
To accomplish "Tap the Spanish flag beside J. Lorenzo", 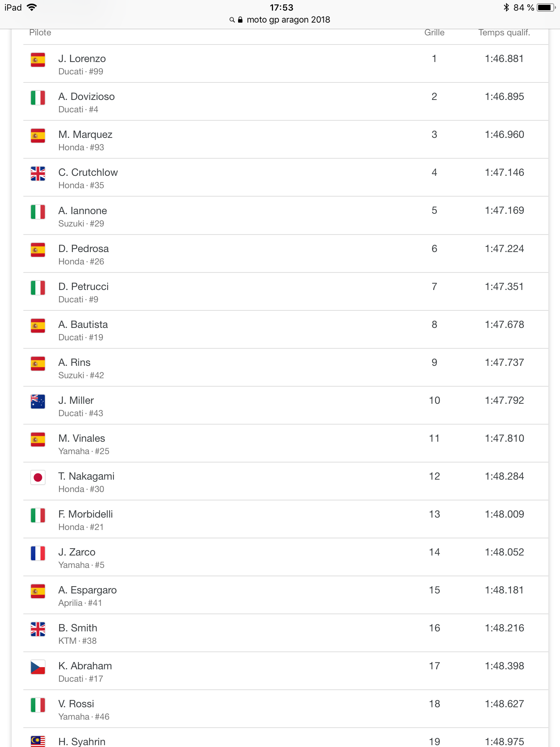I will [38, 60].
